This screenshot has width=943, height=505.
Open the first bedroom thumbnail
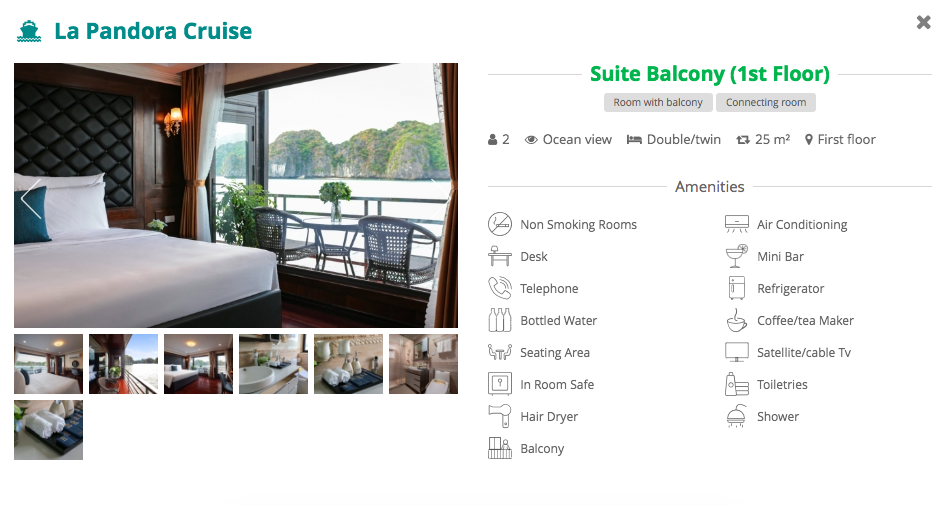tap(49, 364)
